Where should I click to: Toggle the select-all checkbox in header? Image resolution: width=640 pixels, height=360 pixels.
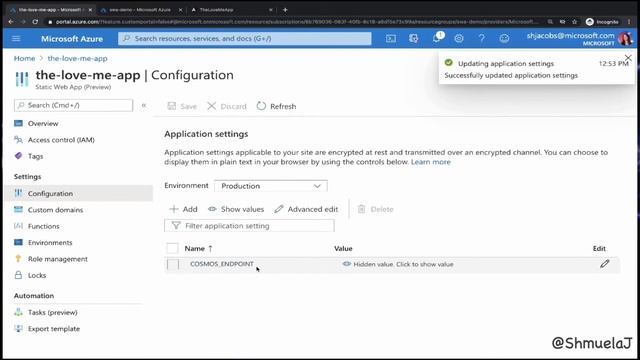172,248
